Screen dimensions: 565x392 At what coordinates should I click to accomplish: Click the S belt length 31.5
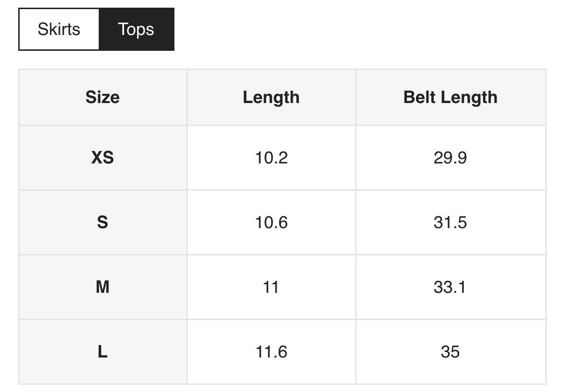pos(450,222)
